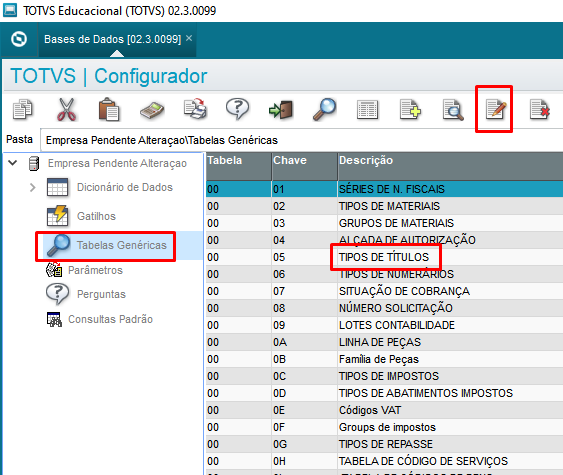Expand the Dicionário de Dados node
Screen dimensions: 563x475
[x=33, y=187]
